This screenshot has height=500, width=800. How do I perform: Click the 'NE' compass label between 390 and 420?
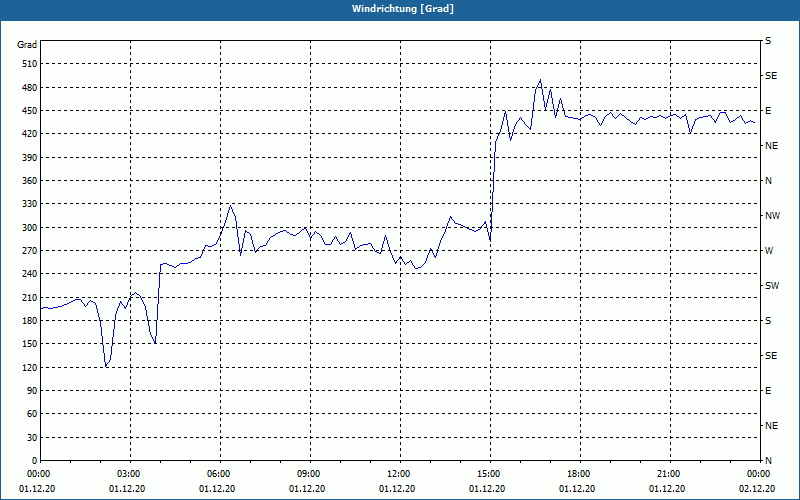point(771,146)
